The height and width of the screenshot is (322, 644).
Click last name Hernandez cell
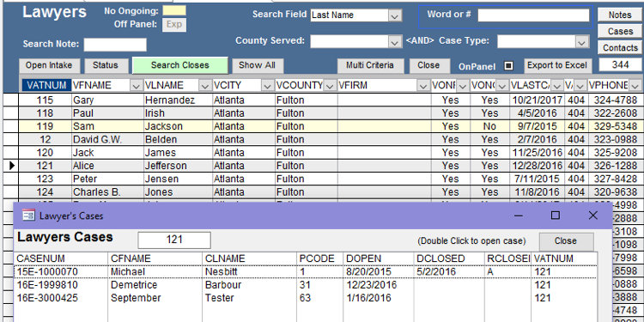178,100
